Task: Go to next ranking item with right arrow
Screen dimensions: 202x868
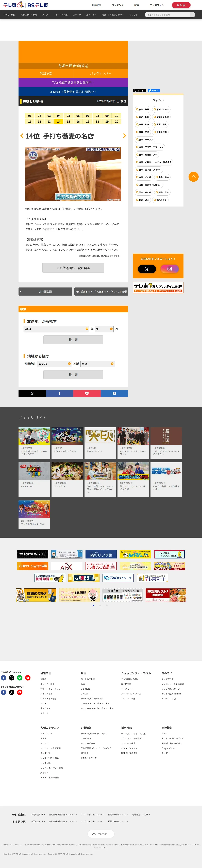Action: coord(124,135)
